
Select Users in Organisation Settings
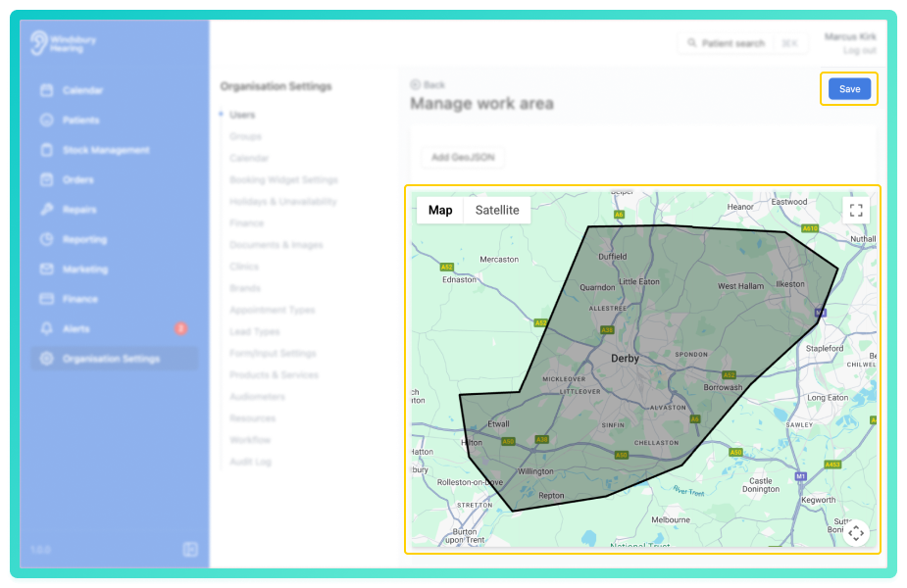coord(242,115)
